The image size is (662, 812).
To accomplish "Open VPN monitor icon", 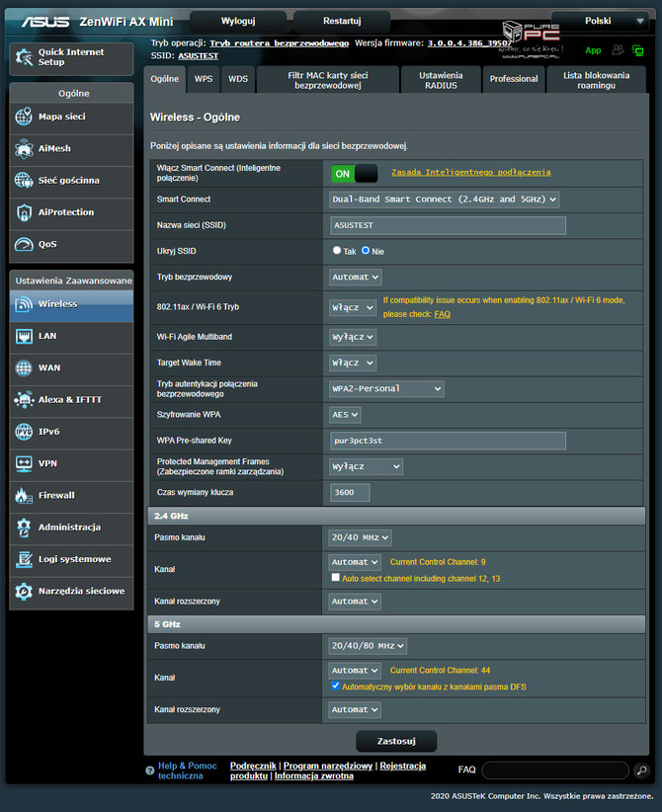I will click(24, 463).
